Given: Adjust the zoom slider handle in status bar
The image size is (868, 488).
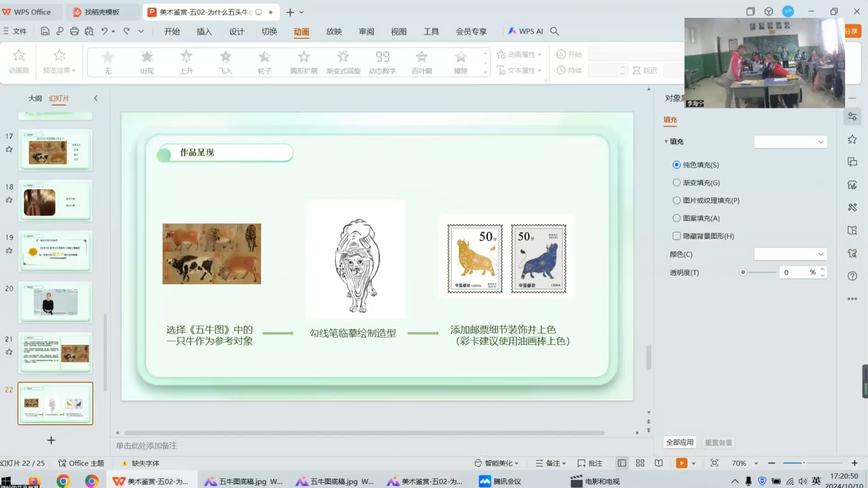Looking at the screenshot, I should (804, 463).
